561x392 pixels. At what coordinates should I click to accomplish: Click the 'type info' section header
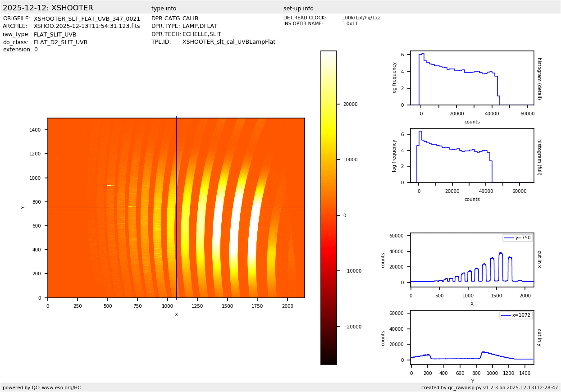[x=164, y=9]
